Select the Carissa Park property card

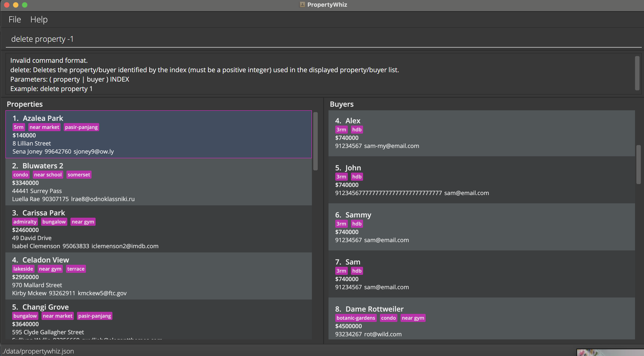pos(158,229)
